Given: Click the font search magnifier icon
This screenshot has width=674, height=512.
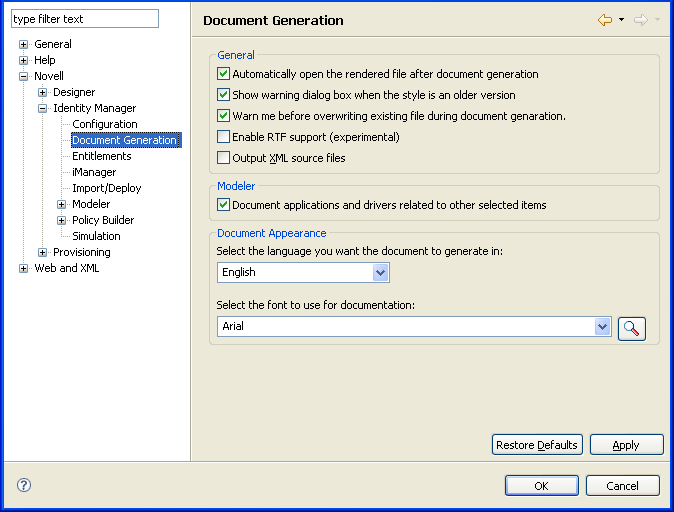Looking at the screenshot, I should [x=631, y=328].
